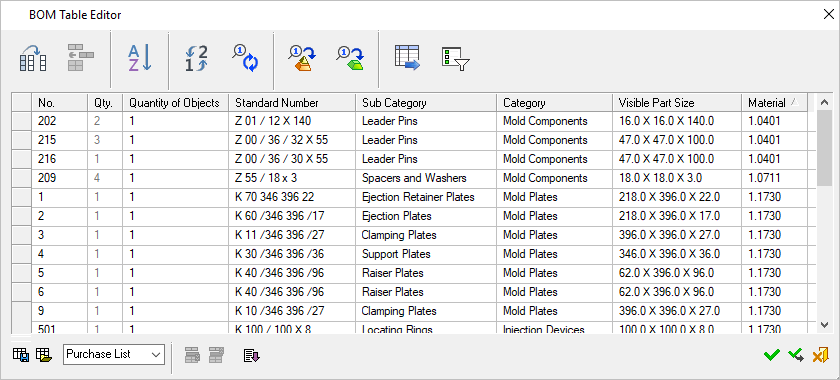Click the export table icon

pyautogui.click(x=407, y=58)
